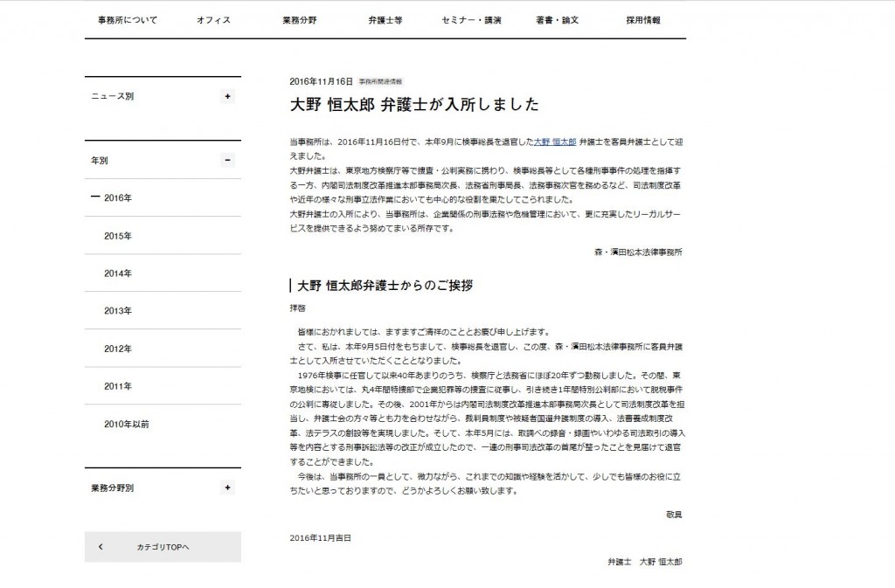Go to 採用情報 page
The width and height of the screenshot is (895, 588).
[643, 20]
